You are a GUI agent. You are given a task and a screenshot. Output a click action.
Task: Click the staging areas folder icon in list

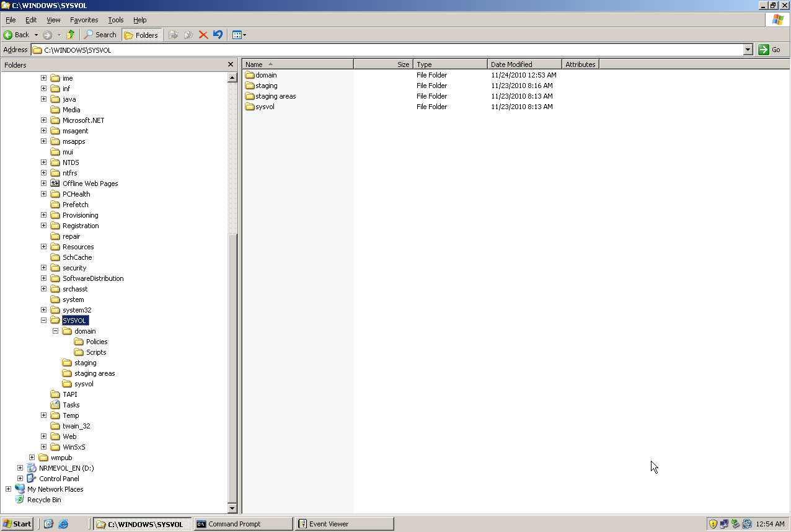click(250, 96)
